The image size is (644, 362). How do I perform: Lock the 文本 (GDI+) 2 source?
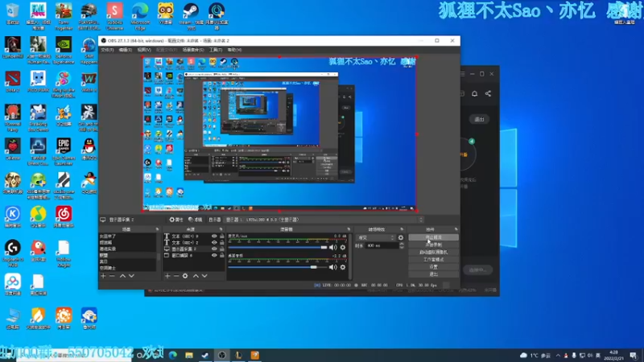pyautogui.click(x=222, y=243)
